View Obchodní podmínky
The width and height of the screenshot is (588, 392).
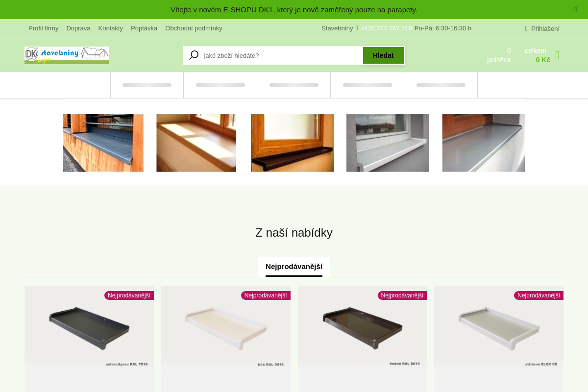(x=194, y=28)
